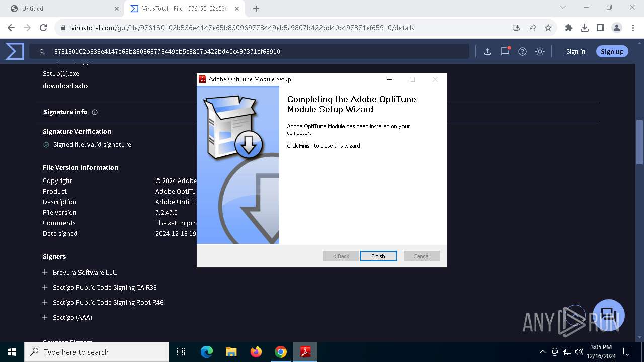The width and height of the screenshot is (644, 362).
Task: Switch to the VirusTotal File tab
Action: tap(185, 9)
